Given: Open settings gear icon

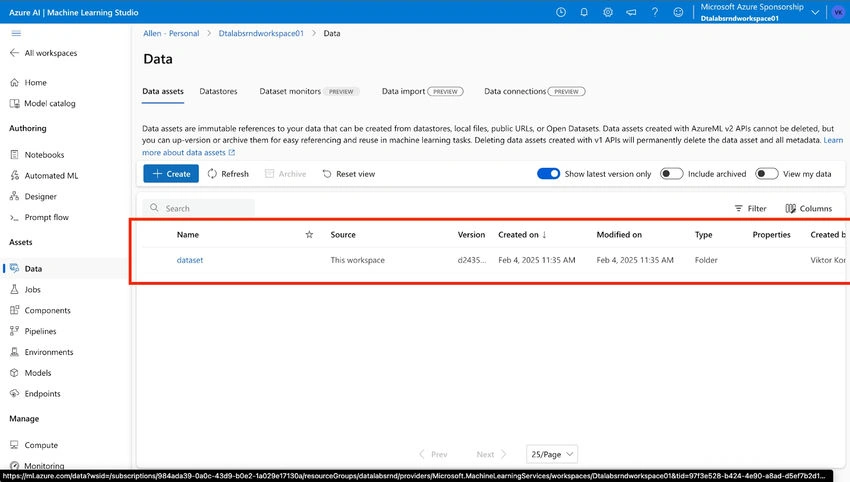Looking at the screenshot, I should (x=608, y=12).
